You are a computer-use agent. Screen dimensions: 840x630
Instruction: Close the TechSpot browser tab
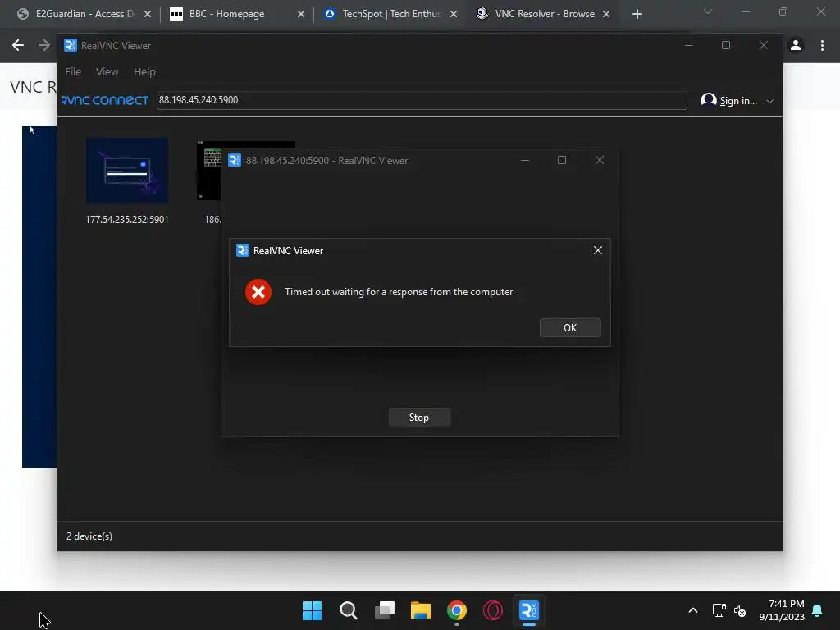454,14
